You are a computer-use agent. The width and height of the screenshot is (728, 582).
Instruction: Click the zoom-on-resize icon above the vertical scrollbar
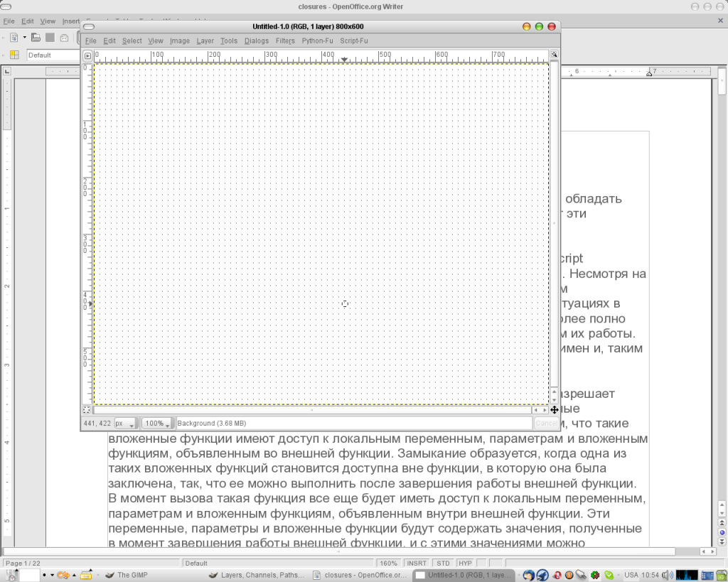[554, 55]
